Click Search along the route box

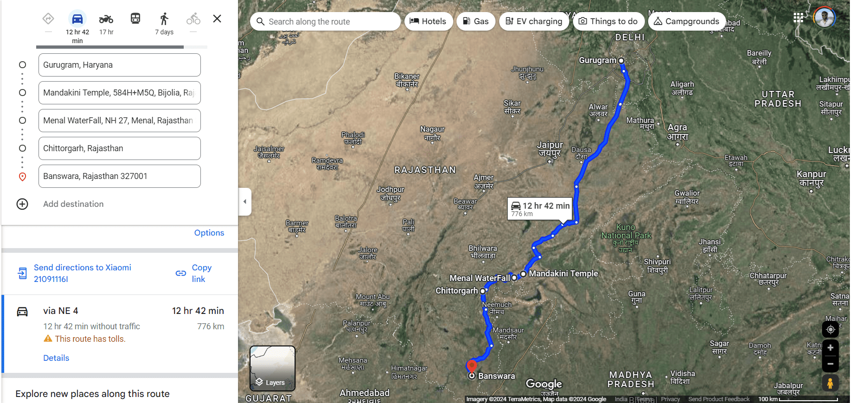325,21
